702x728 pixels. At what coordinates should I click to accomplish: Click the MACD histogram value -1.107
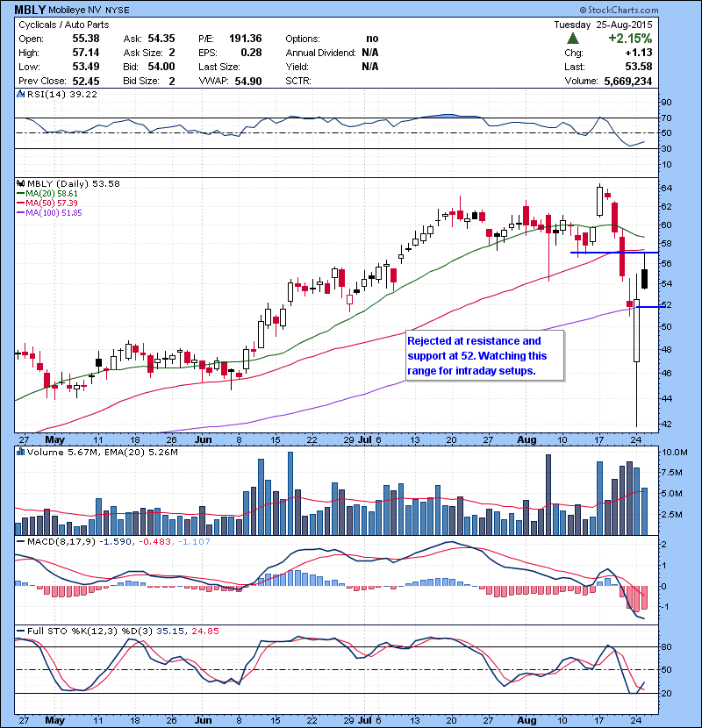(x=194, y=541)
